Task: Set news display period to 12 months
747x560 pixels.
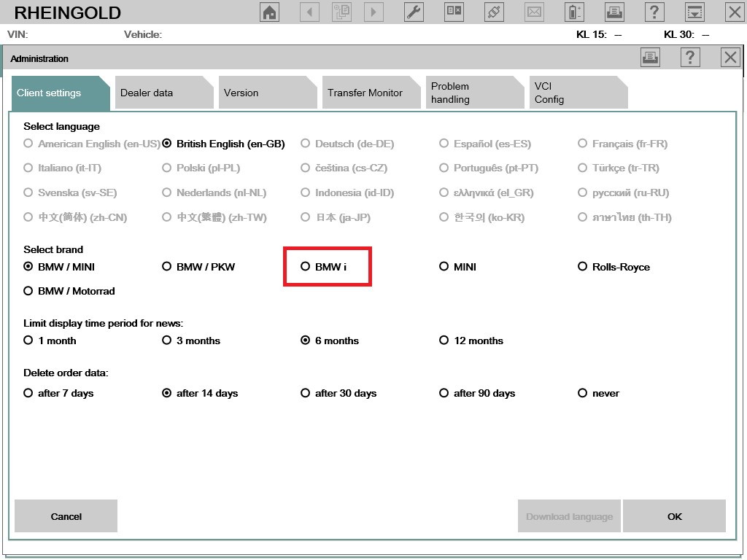Action: click(x=472, y=341)
